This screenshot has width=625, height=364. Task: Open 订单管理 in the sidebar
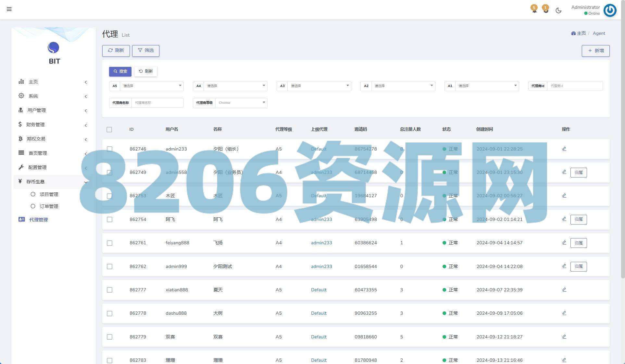tap(49, 206)
